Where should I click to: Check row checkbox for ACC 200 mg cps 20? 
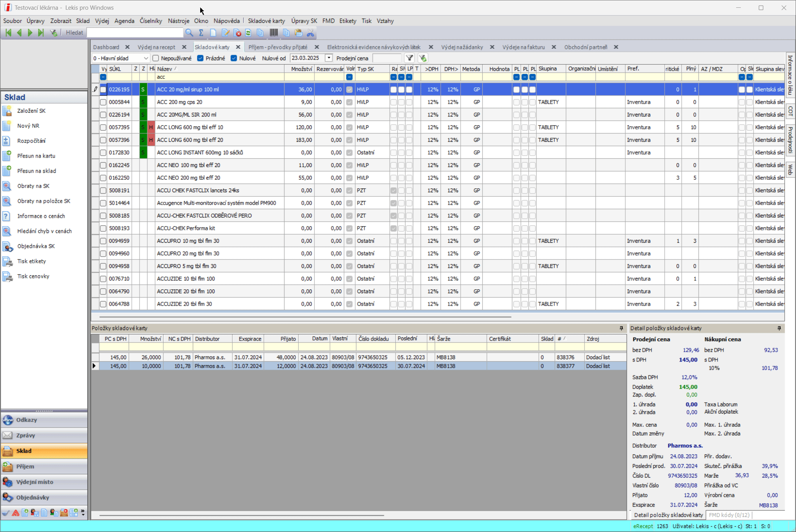point(103,102)
